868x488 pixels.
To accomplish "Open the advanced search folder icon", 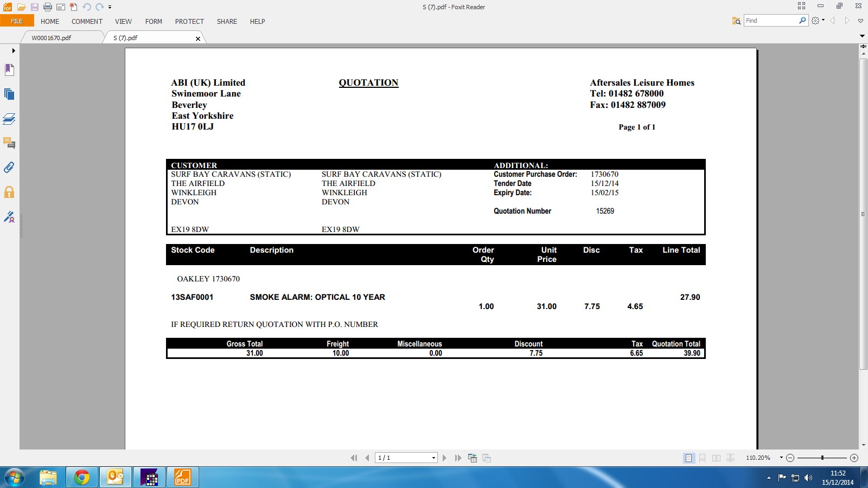I will (736, 21).
